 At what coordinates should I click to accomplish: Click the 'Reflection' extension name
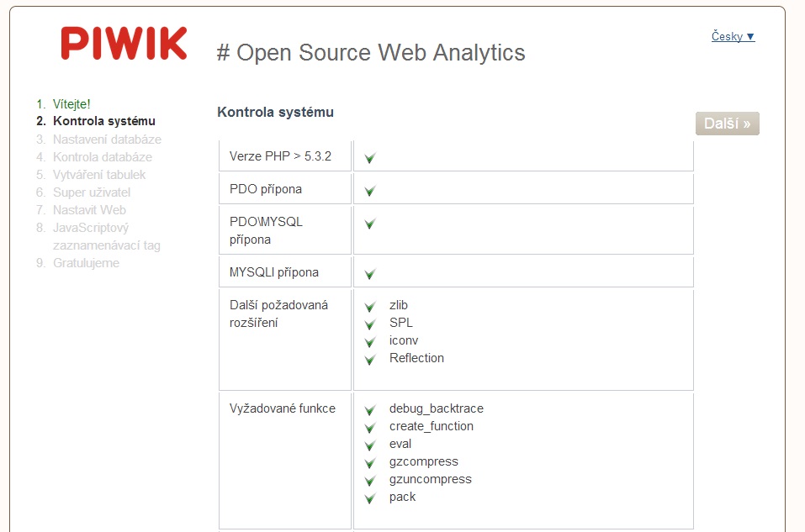click(x=416, y=358)
